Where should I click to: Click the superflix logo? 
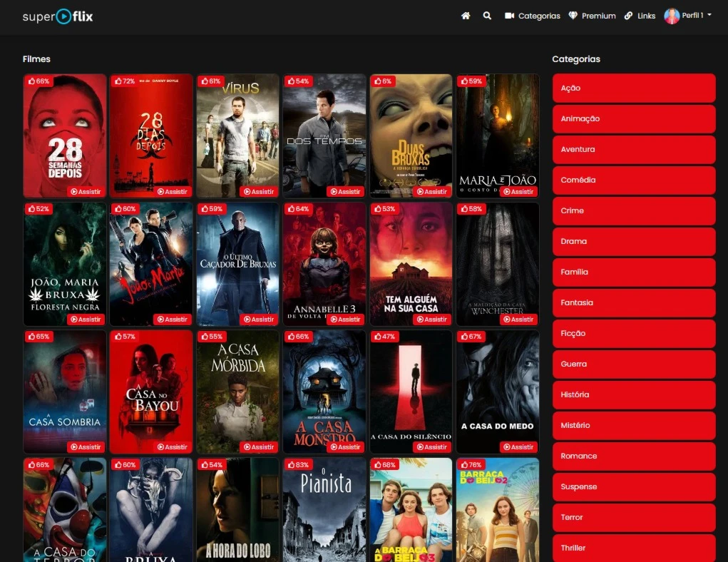(x=58, y=16)
